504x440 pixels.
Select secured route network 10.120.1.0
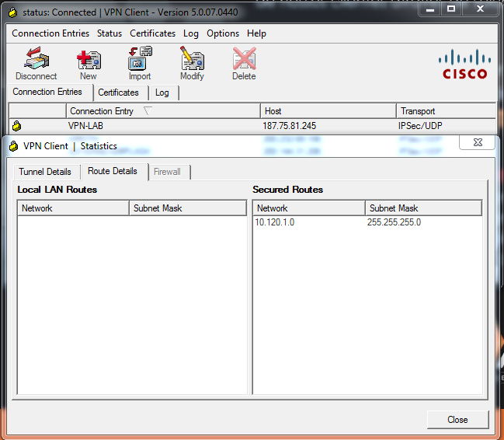click(x=274, y=222)
